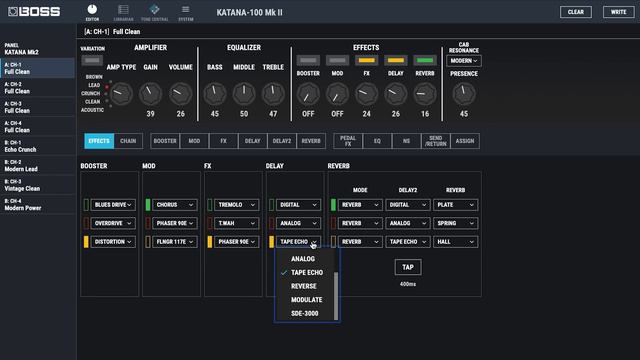
Task: Adjust the Gain knob
Action: pos(151,94)
